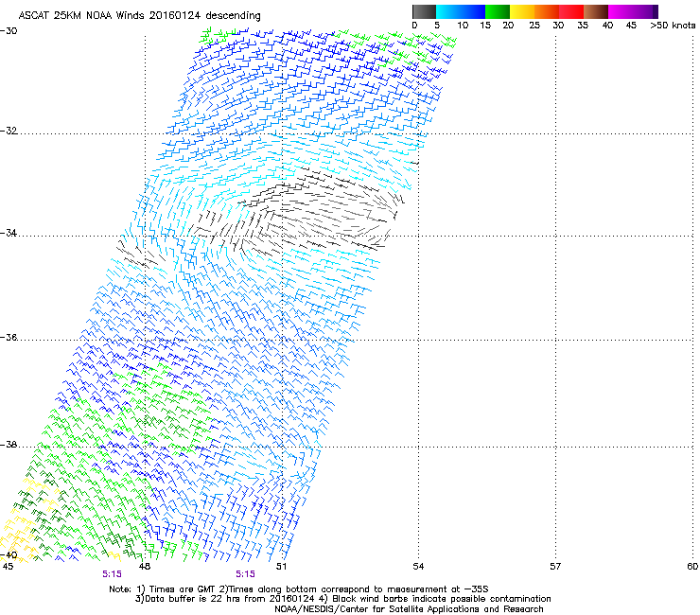Click the '-34' latitude label
700x615 pixels.
(x=9, y=233)
